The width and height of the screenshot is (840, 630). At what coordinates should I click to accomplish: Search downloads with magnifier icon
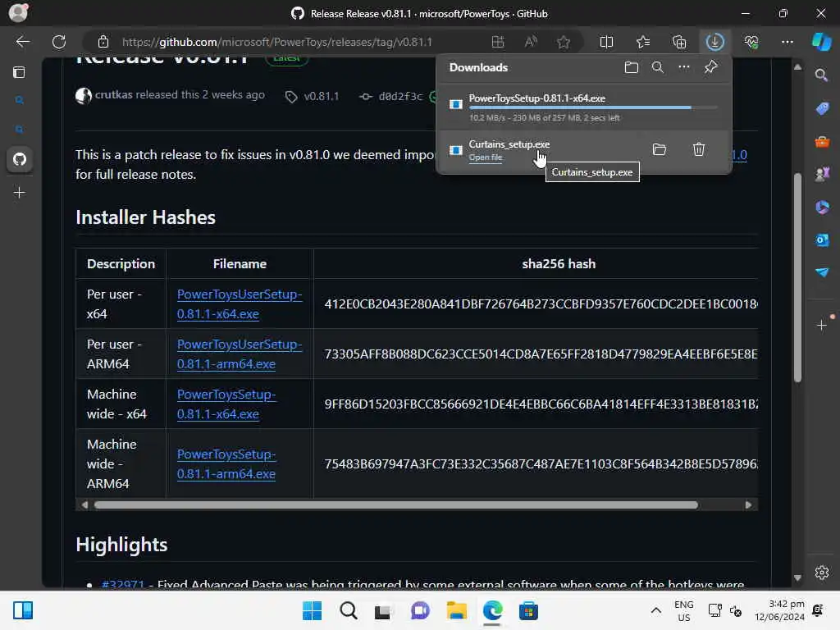(x=657, y=67)
